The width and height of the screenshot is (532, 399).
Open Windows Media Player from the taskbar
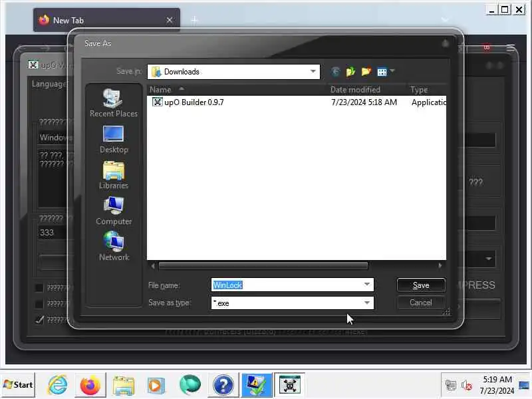[156, 385]
